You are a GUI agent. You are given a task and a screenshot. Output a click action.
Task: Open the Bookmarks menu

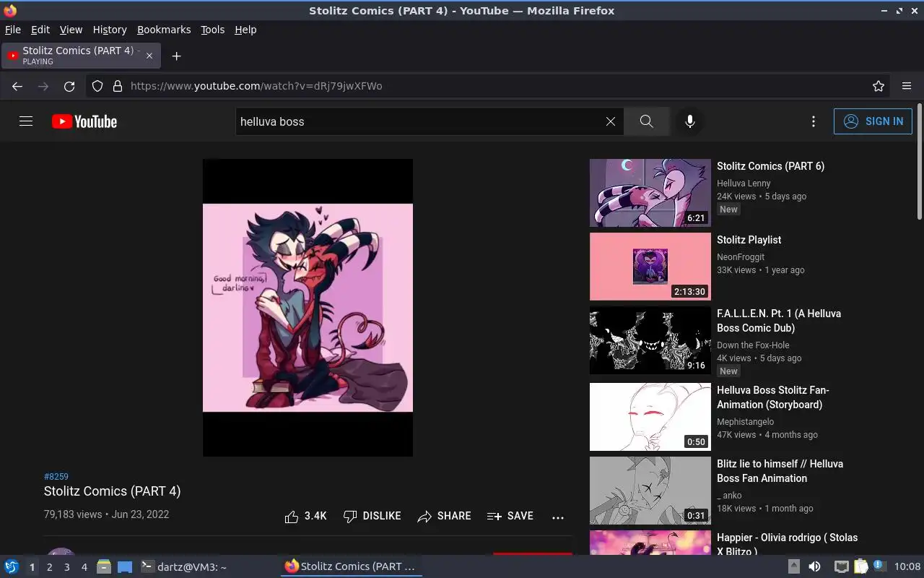(x=164, y=30)
